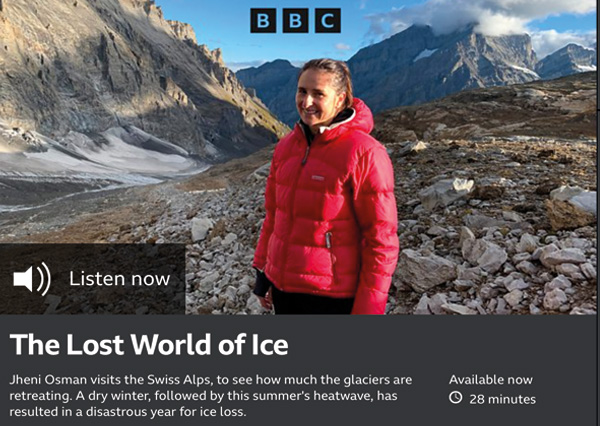Click the woman in red jacket
The width and height of the screenshot is (600, 426).
pyautogui.click(x=326, y=186)
